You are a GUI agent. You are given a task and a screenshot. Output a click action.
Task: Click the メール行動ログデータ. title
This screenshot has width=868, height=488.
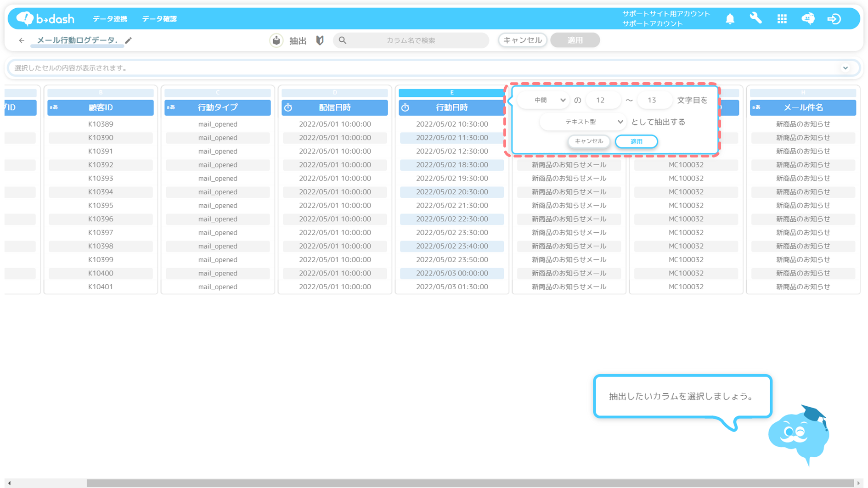click(77, 40)
